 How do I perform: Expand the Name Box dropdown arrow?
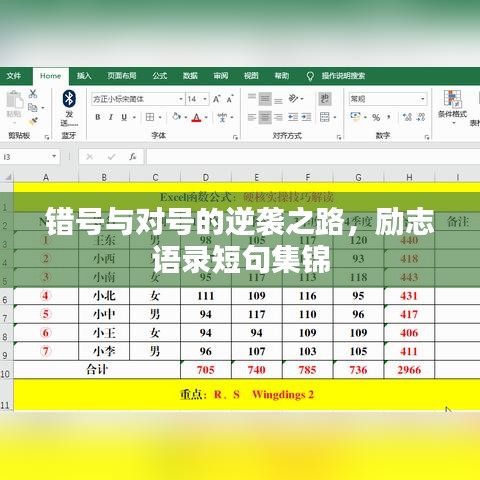pyautogui.click(x=54, y=156)
